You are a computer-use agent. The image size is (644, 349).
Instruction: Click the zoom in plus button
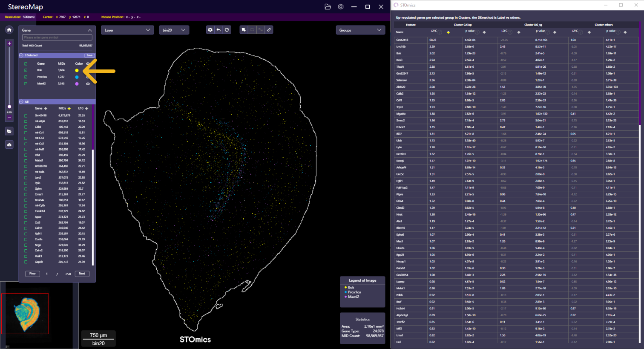[9, 43]
